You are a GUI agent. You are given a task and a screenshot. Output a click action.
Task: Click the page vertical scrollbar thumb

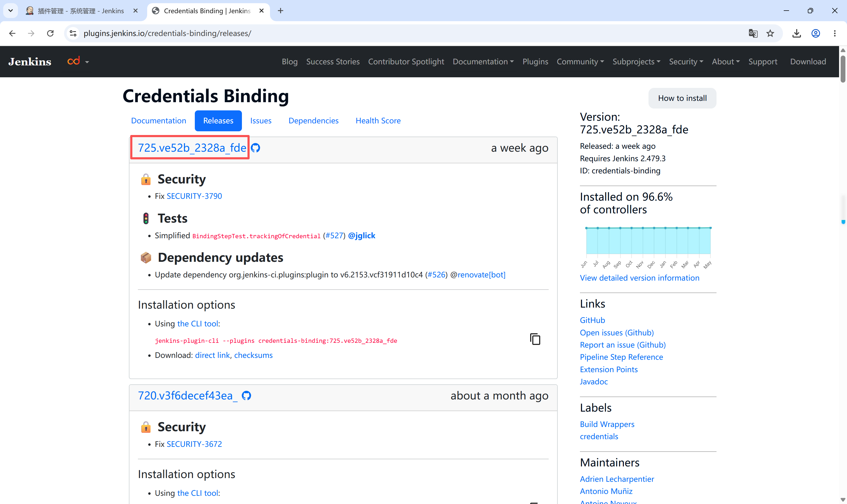[x=843, y=69]
